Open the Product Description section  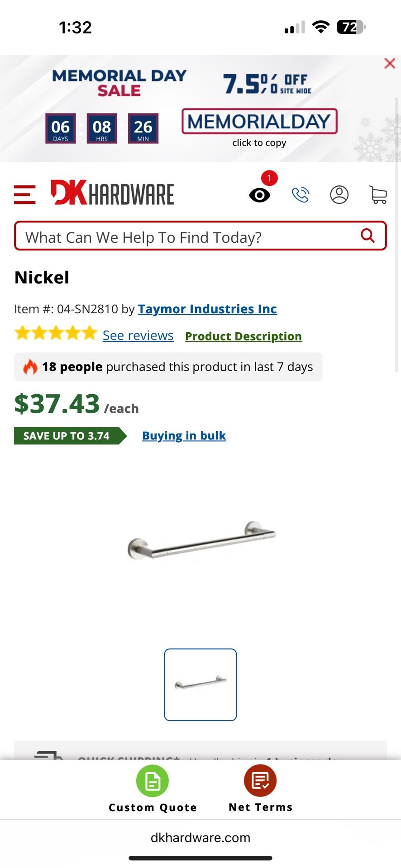click(x=243, y=336)
